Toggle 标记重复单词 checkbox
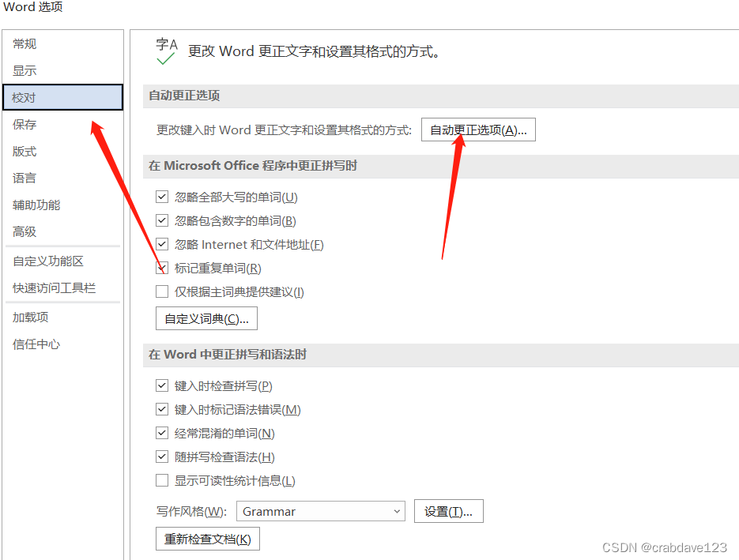The width and height of the screenshot is (739, 560). point(162,268)
